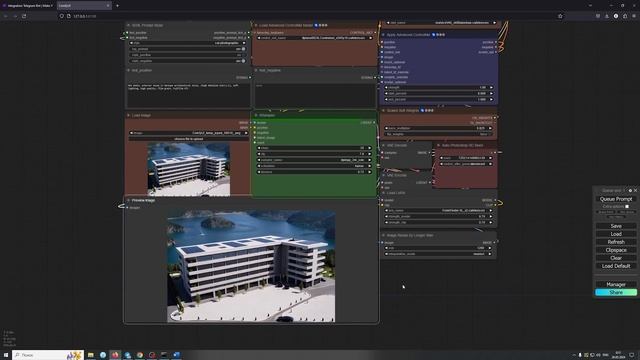
Task: Click the Load workflow button
Action: [x=616, y=234]
